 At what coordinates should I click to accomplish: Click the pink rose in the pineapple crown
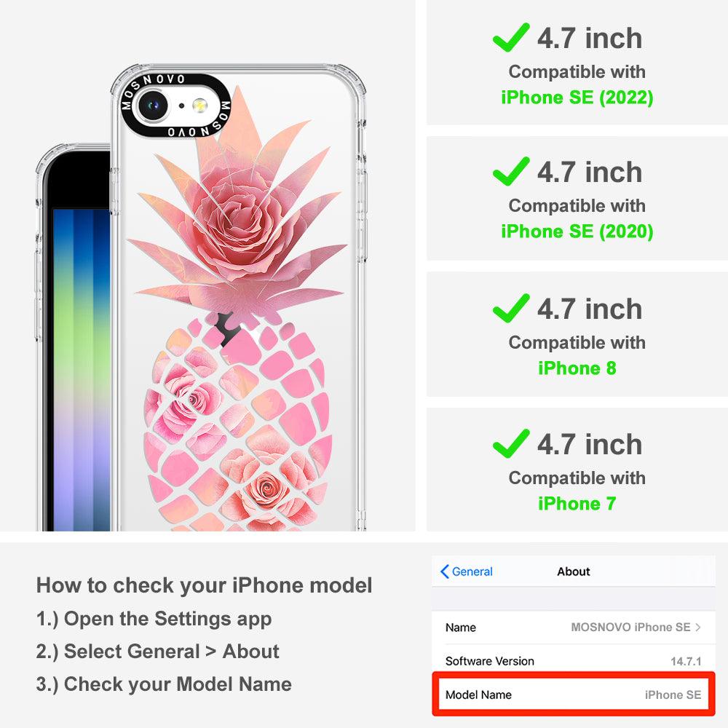[239, 223]
